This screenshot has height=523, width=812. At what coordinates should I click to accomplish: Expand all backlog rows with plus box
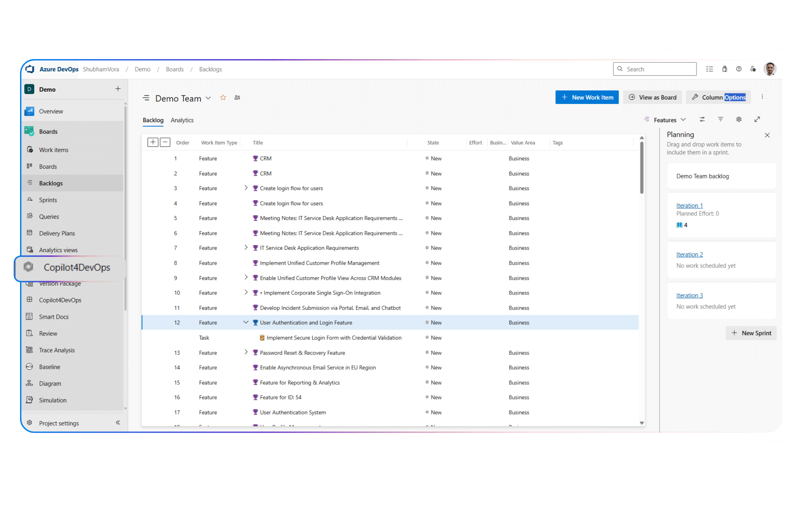click(153, 143)
